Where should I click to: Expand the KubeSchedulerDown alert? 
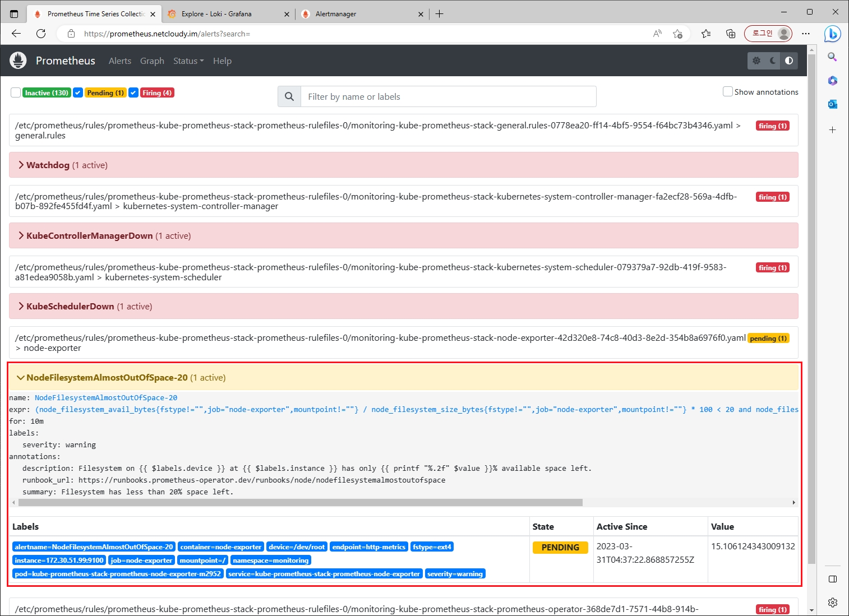coord(404,306)
